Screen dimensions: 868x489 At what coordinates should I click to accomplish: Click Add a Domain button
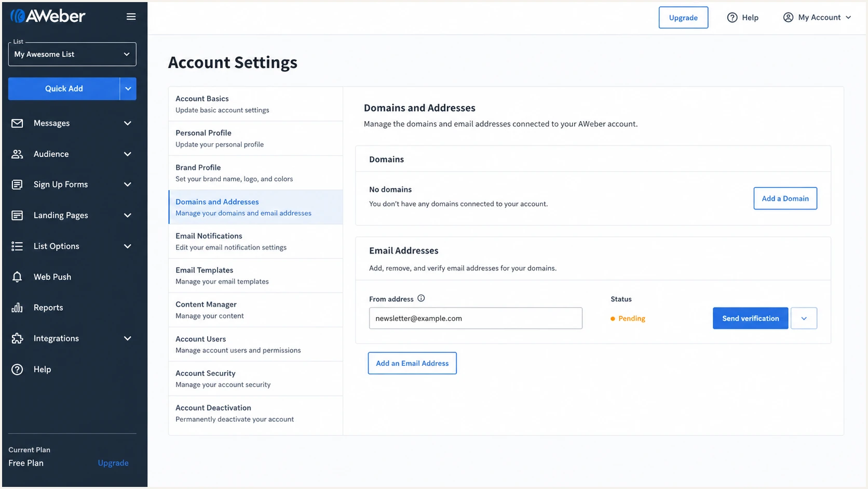785,198
